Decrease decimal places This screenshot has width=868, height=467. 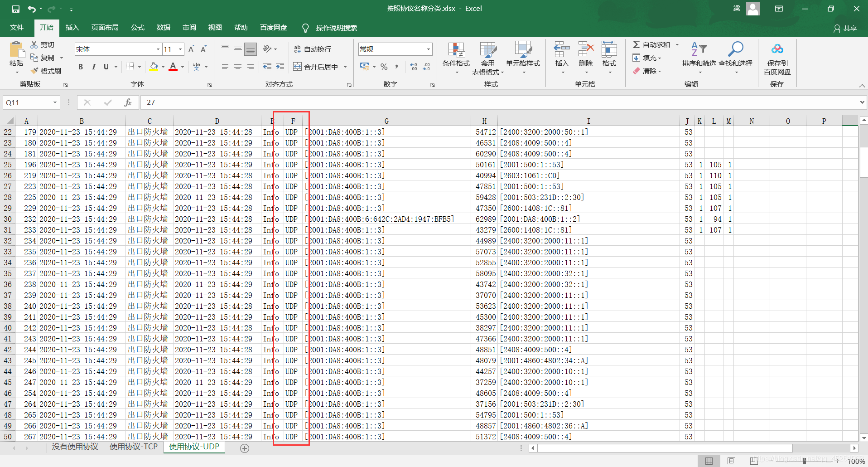pyautogui.click(x=426, y=67)
